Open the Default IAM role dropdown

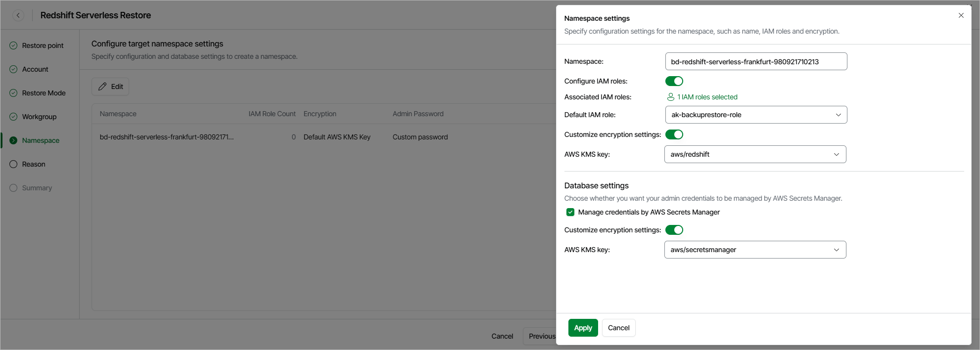click(x=755, y=115)
